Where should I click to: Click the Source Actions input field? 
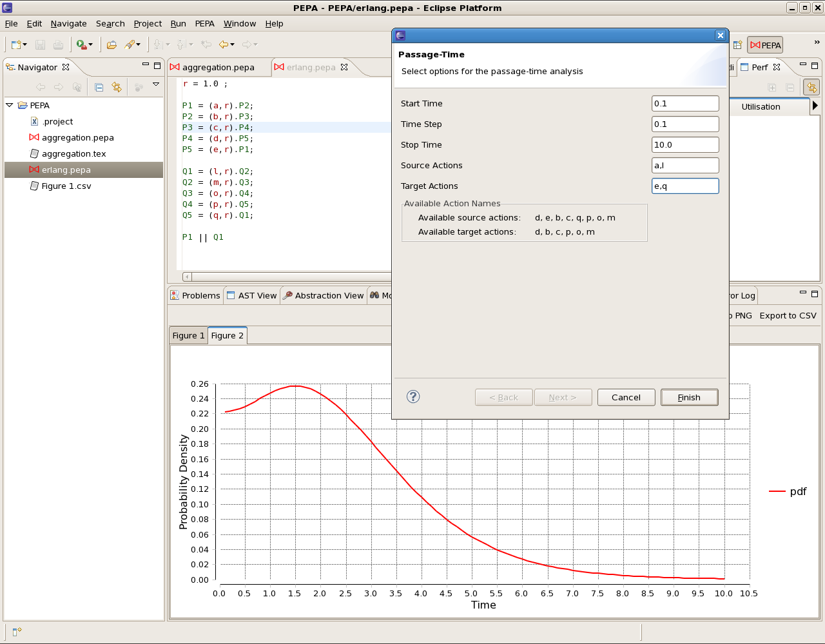pos(685,166)
